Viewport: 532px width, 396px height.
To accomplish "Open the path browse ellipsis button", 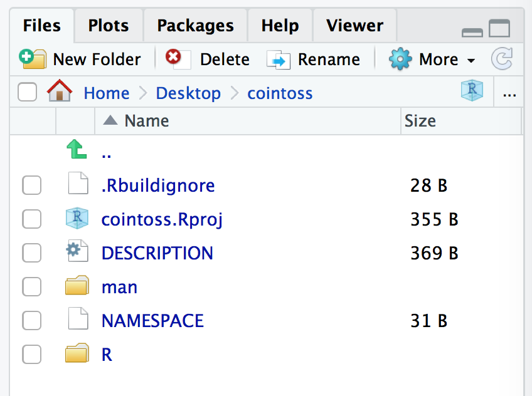I will click(x=509, y=93).
